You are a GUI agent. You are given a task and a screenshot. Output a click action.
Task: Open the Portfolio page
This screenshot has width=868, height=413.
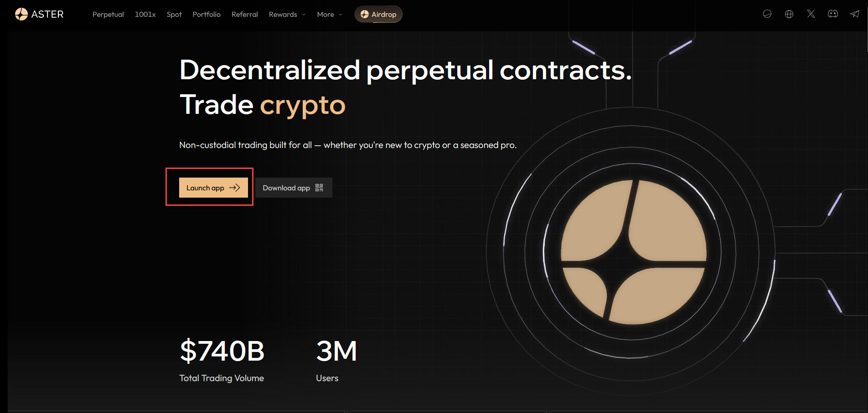207,15
